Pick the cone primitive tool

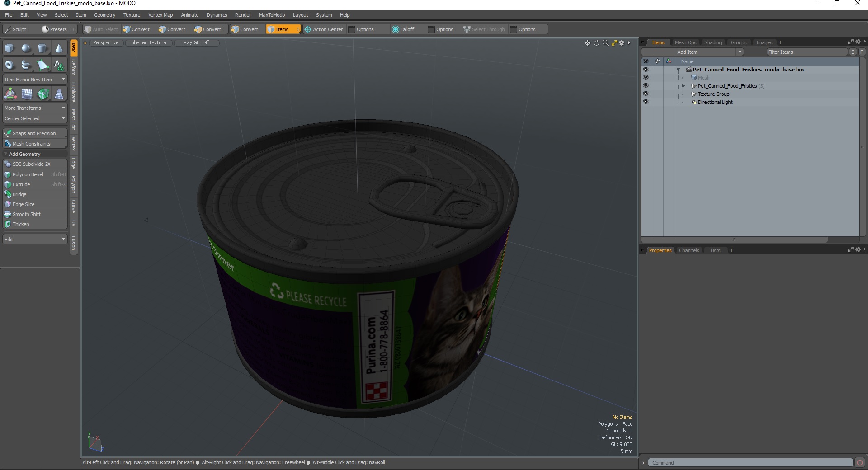(59, 48)
